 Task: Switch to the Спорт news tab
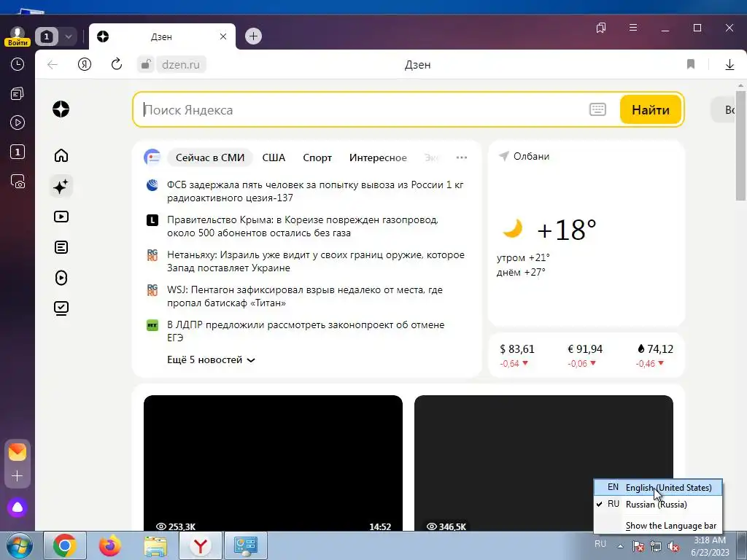[317, 157]
